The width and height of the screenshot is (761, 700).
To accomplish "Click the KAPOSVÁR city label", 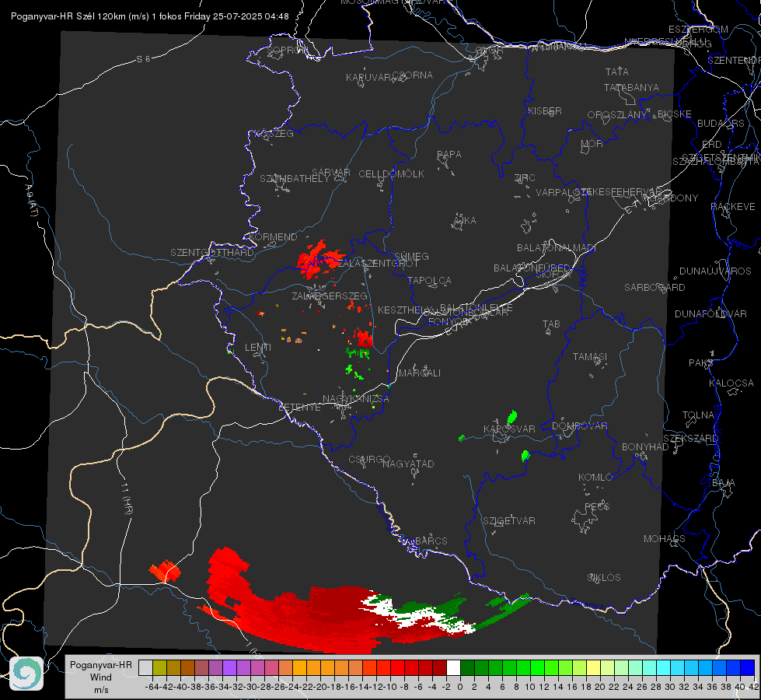I will click(509, 429).
